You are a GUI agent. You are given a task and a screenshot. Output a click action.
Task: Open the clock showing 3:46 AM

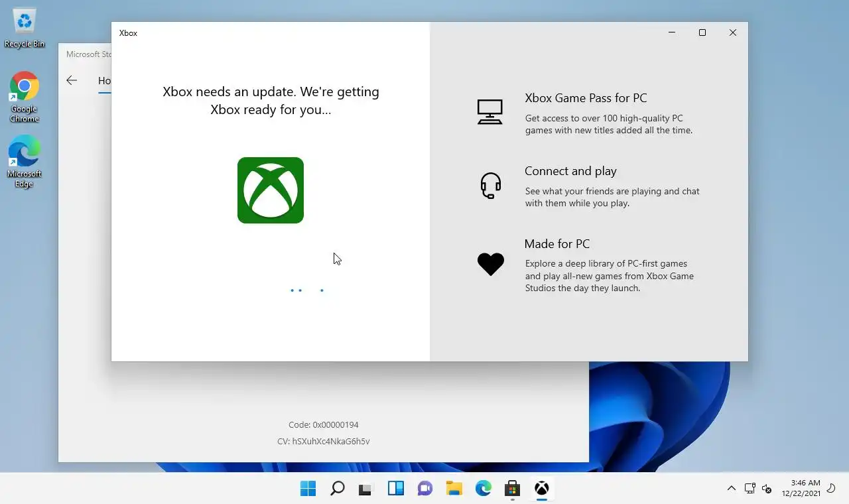click(801, 488)
